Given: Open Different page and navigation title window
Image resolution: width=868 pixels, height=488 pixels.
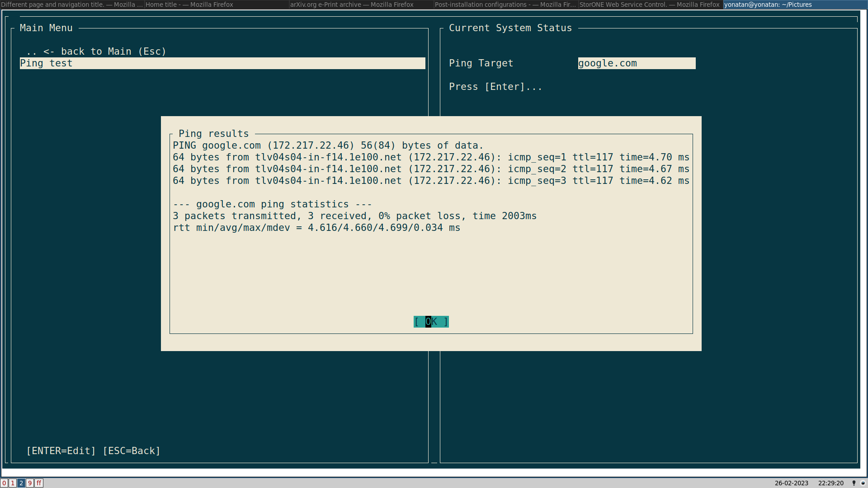Looking at the screenshot, I should tap(72, 5).
